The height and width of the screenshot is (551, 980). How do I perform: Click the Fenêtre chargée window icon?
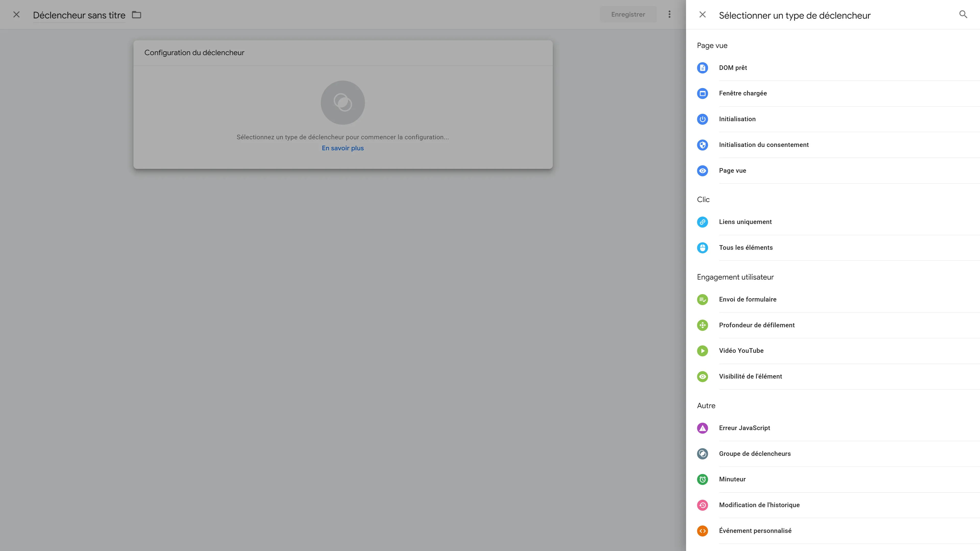click(702, 94)
